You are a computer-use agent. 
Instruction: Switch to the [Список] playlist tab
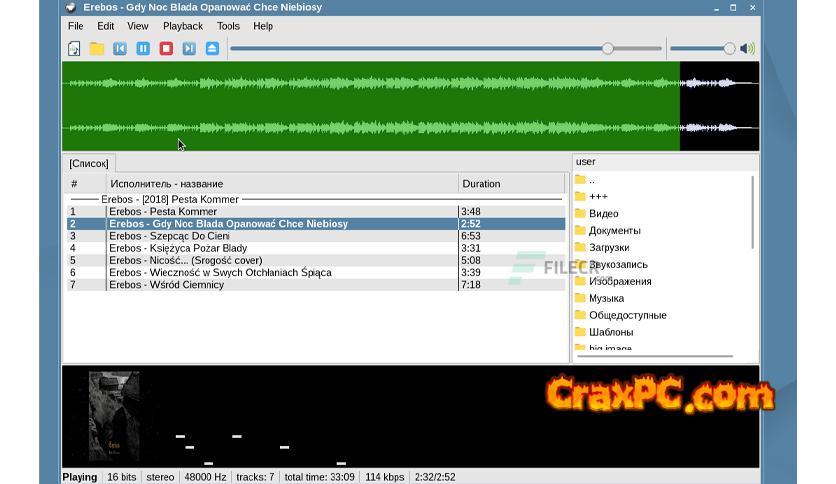(x=89, y=163)
